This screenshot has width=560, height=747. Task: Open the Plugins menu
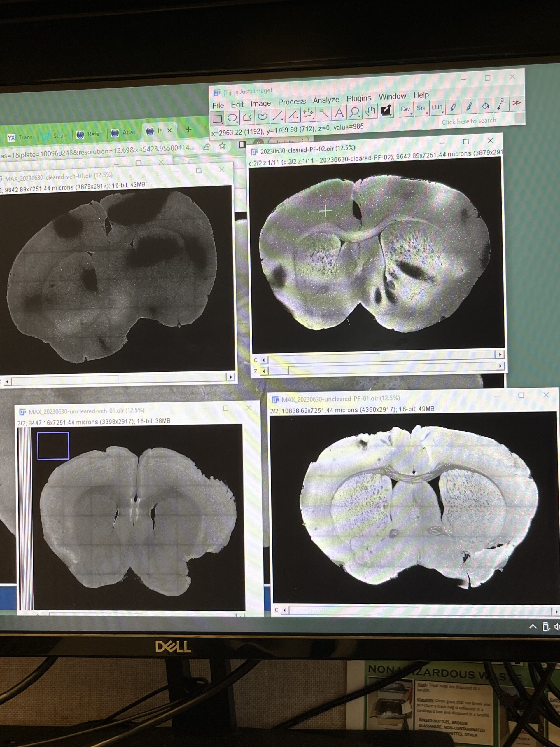(x=359, y=98)
